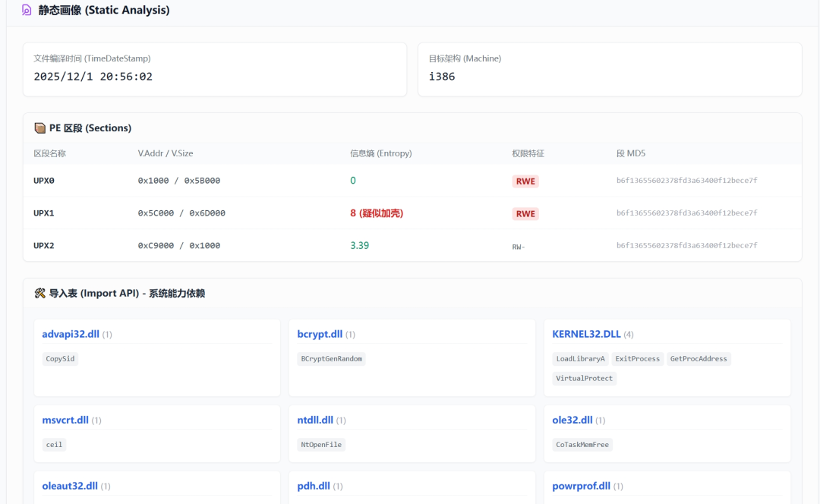Open the pdh.dll link

point(314,486)
